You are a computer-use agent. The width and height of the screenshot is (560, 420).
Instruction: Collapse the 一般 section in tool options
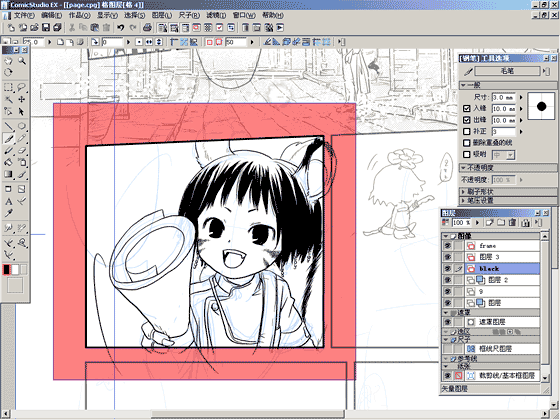coord(463,85)
